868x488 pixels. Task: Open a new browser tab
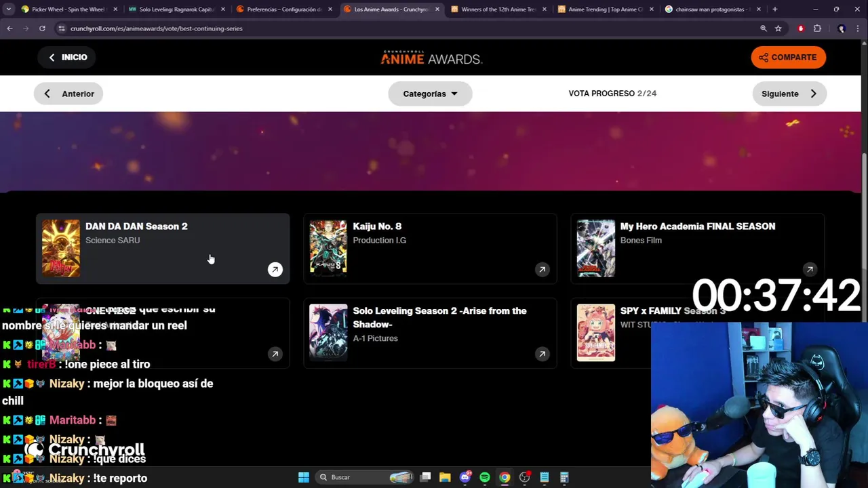(775, 9)
